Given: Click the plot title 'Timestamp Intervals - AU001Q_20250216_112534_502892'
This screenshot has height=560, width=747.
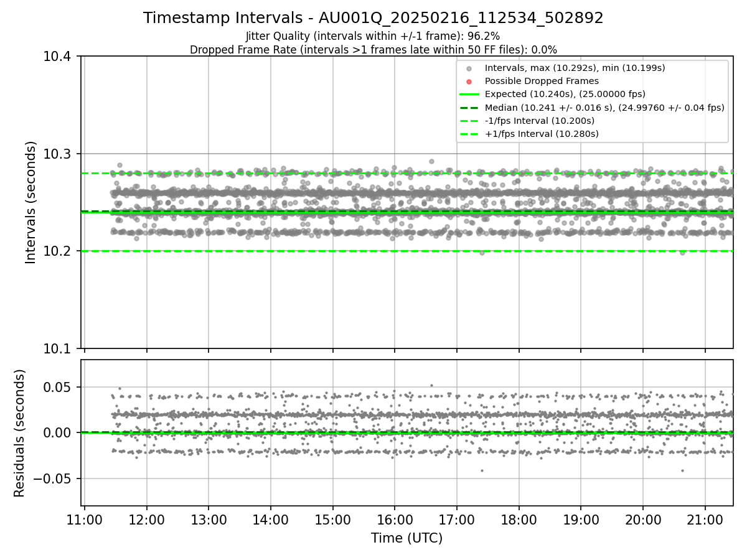Looking at the screenshot, I should coord(374,18).
